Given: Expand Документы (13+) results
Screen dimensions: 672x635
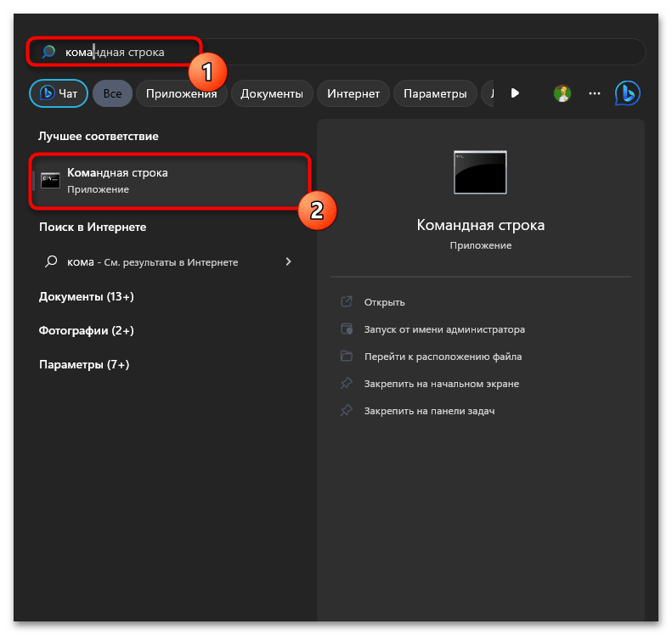Looking at the screenshot, I should pos(86,296).
